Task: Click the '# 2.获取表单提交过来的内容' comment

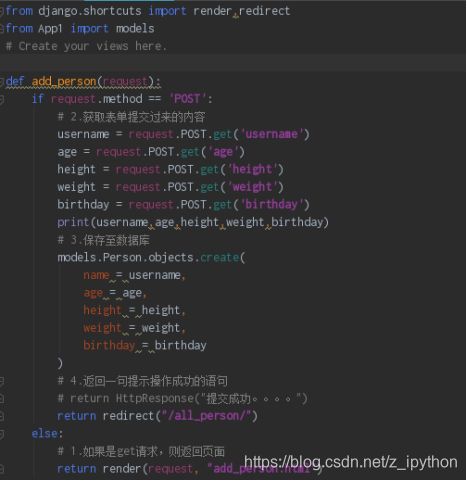Action: (x=131, y=117)
